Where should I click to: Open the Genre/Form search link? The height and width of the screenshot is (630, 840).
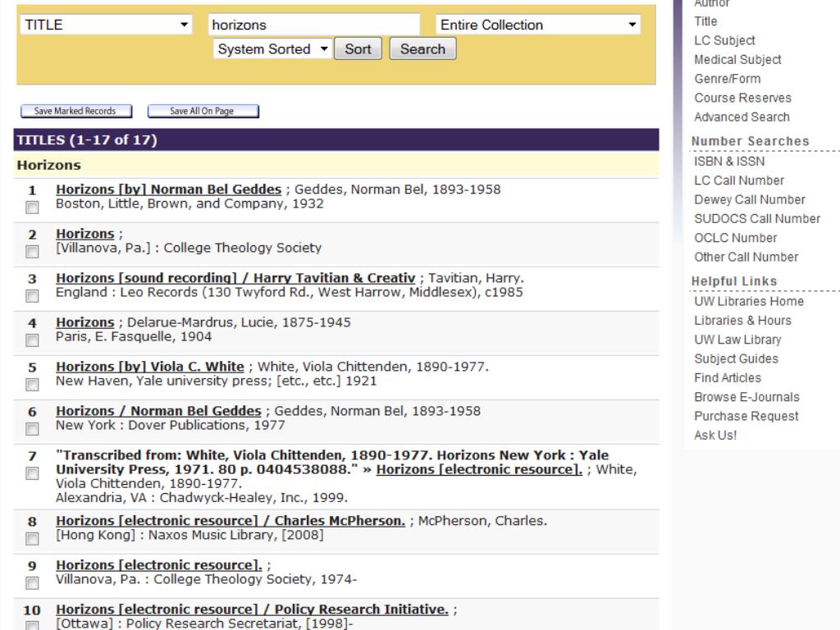tap(728, 79)
